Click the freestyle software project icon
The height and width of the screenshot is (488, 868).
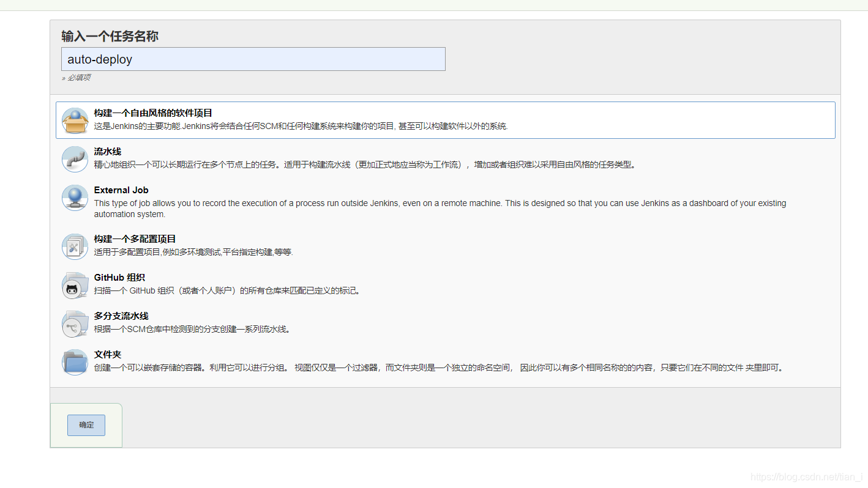(x=75, y=120)
